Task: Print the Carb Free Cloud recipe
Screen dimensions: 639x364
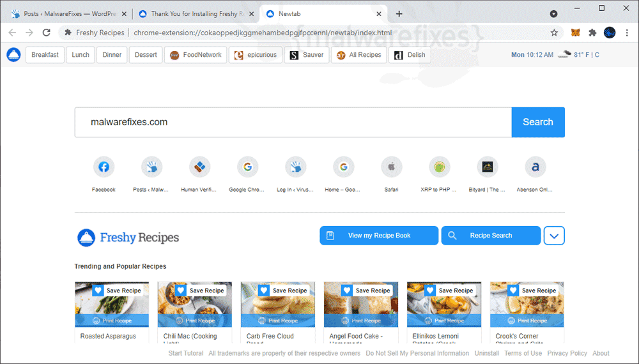Action: pos(278,321)
